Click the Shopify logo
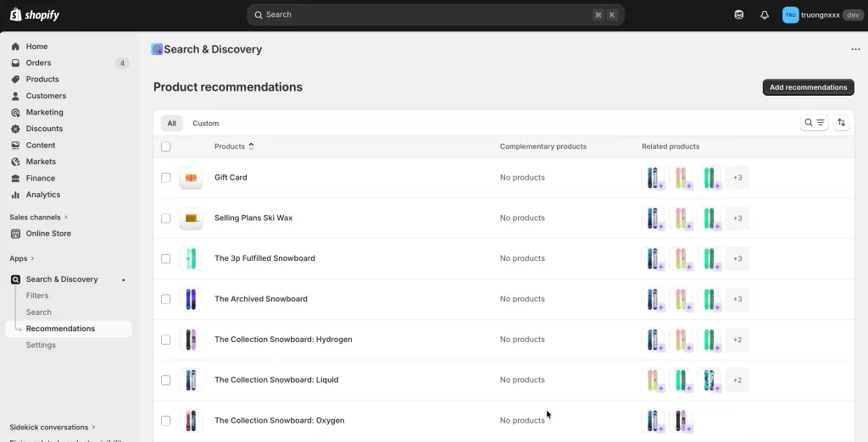The height and width of the screenshot is (442, 868). point(34,15)
